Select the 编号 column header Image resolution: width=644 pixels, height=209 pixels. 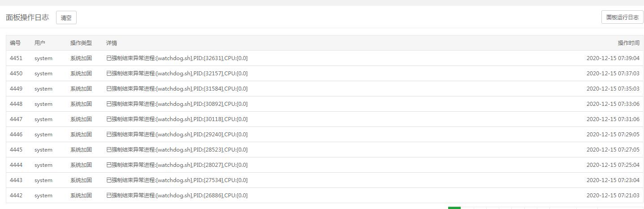[x=15, y=43]
